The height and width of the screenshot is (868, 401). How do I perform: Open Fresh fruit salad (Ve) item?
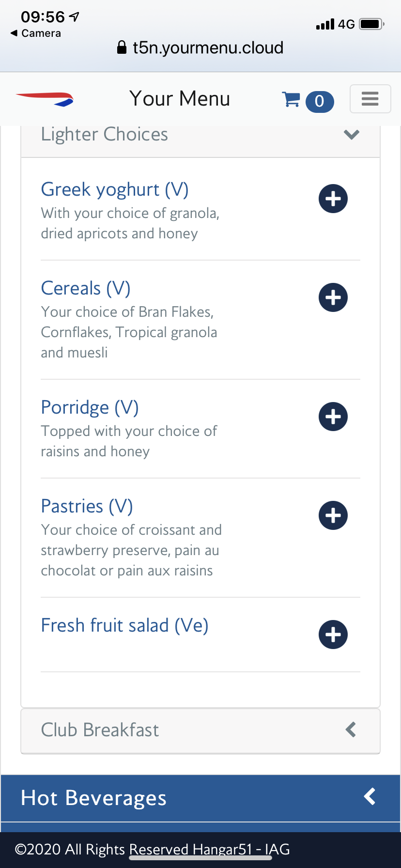(x=124, y=625)
